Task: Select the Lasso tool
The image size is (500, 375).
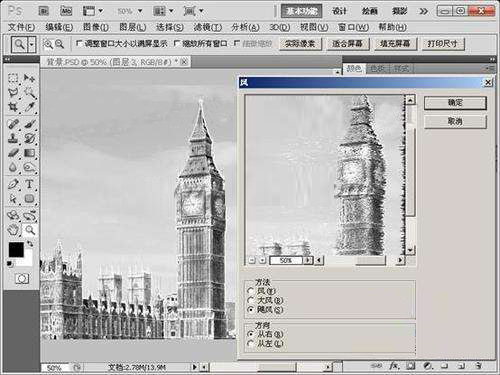Action: click(13, 93)
